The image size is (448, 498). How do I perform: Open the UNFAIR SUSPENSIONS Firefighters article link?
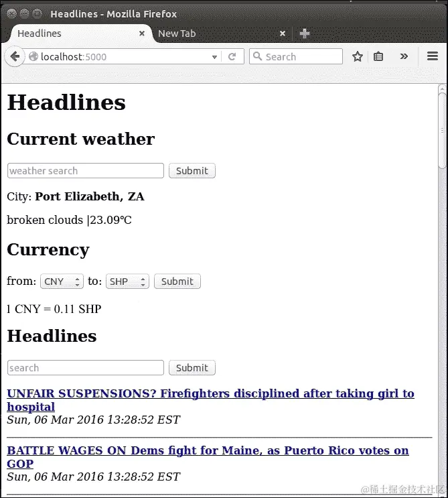pyautogui.click(x=211, y=400)
